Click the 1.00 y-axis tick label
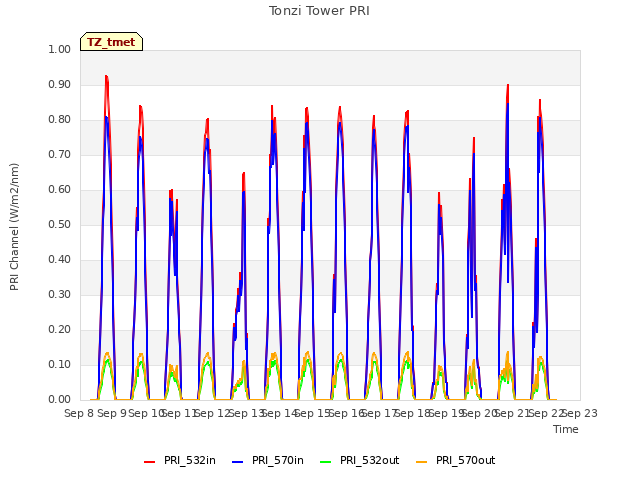The width and height of the screenshot is (640, 480). (x=60, y=49)
